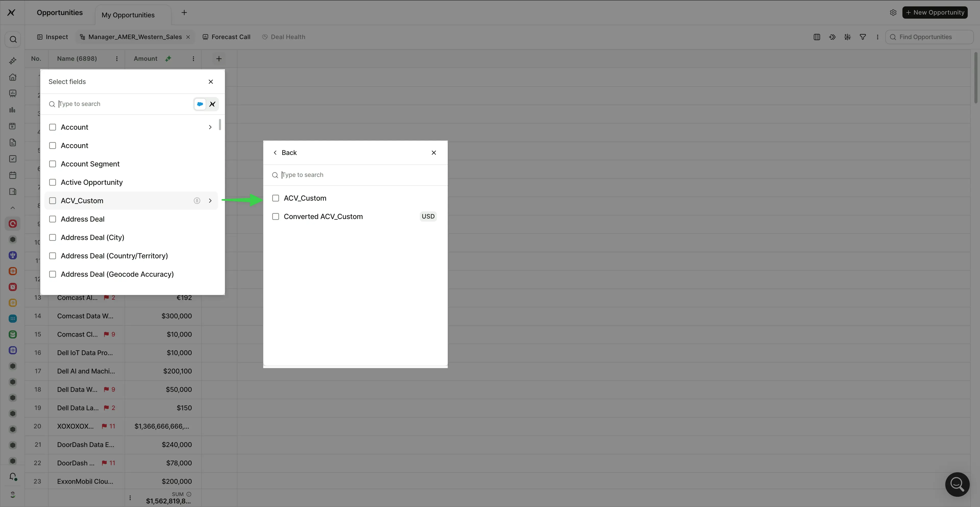Open the Name column options menu
Viewport: 980px width, 507px height.
116,59
